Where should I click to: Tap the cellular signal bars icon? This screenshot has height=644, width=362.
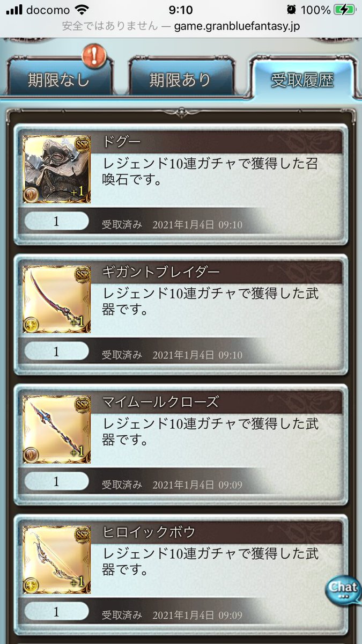click(x=14, y=10)
